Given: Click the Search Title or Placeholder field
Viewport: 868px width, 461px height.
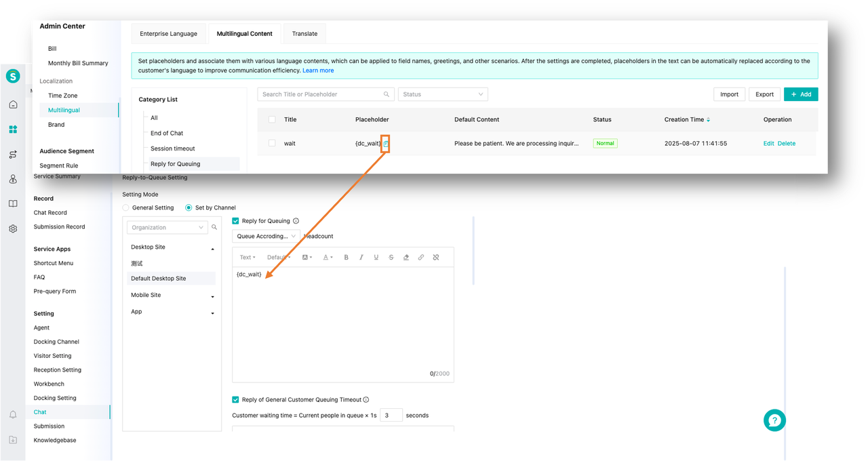Looking at the screenshot, I should (325, 94).
